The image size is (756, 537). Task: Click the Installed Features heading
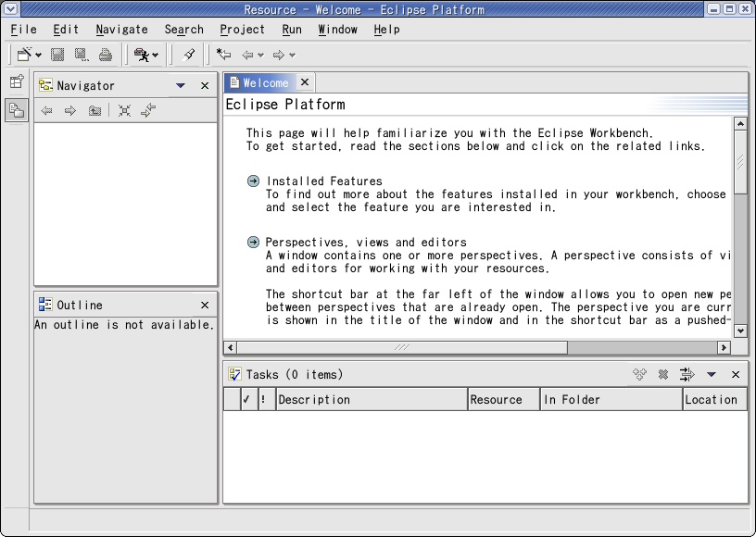click(x=324, y=181)
